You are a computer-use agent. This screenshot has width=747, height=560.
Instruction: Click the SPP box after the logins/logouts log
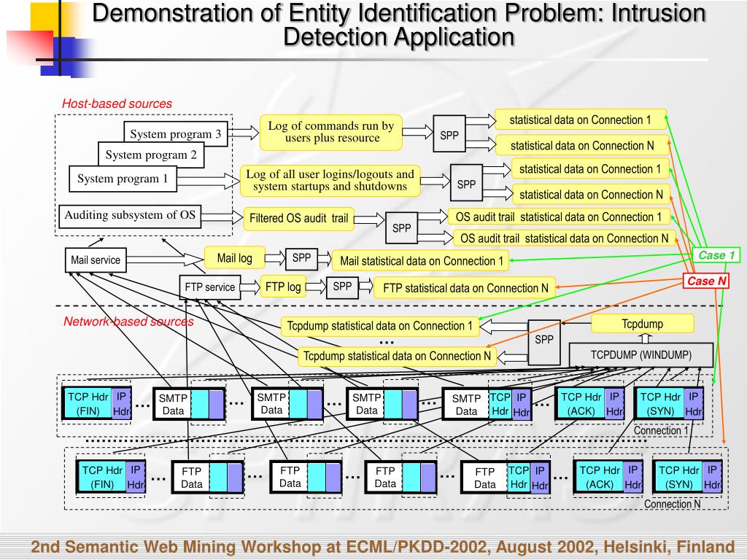pos(466,183)
